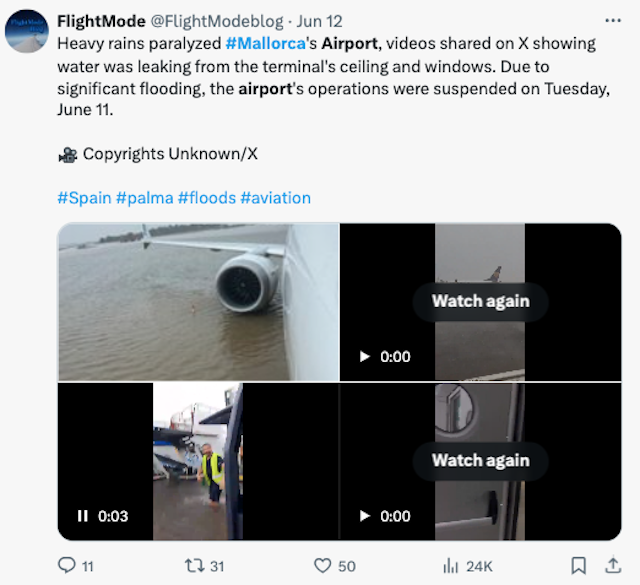The height and width of the screenshot is (585, 640).
Task: Open FlightMode profile avatar
Action: click(27, 33)
